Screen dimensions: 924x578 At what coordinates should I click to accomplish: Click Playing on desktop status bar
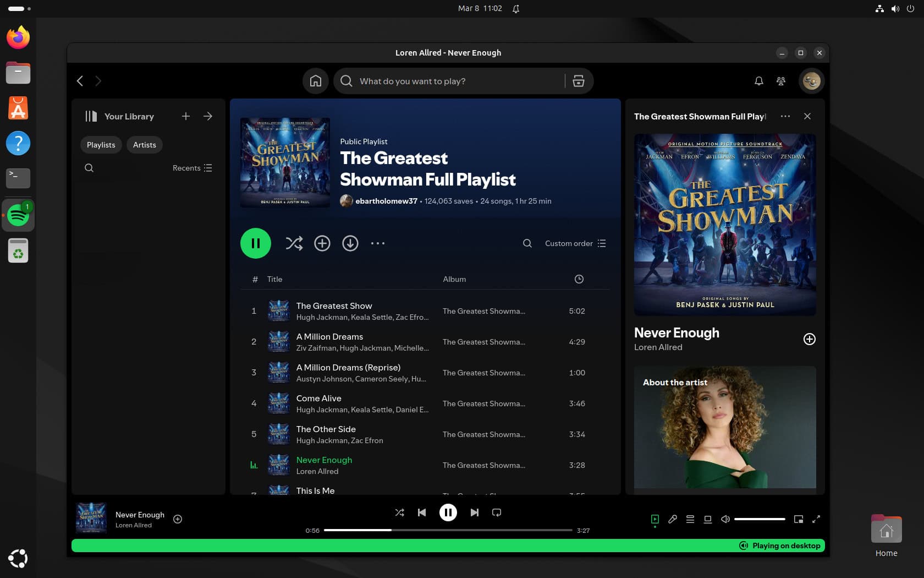click(448, 546)
